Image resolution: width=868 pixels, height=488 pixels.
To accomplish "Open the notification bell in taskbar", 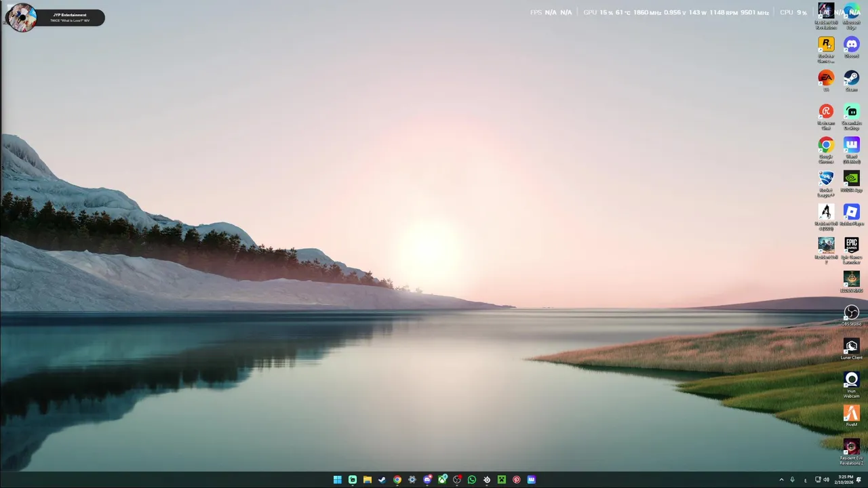I will pos(859,480).
